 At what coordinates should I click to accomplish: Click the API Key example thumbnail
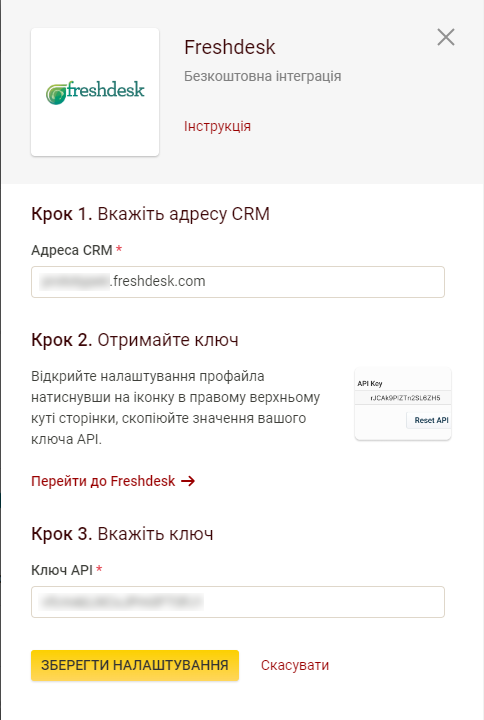[403, 404]
